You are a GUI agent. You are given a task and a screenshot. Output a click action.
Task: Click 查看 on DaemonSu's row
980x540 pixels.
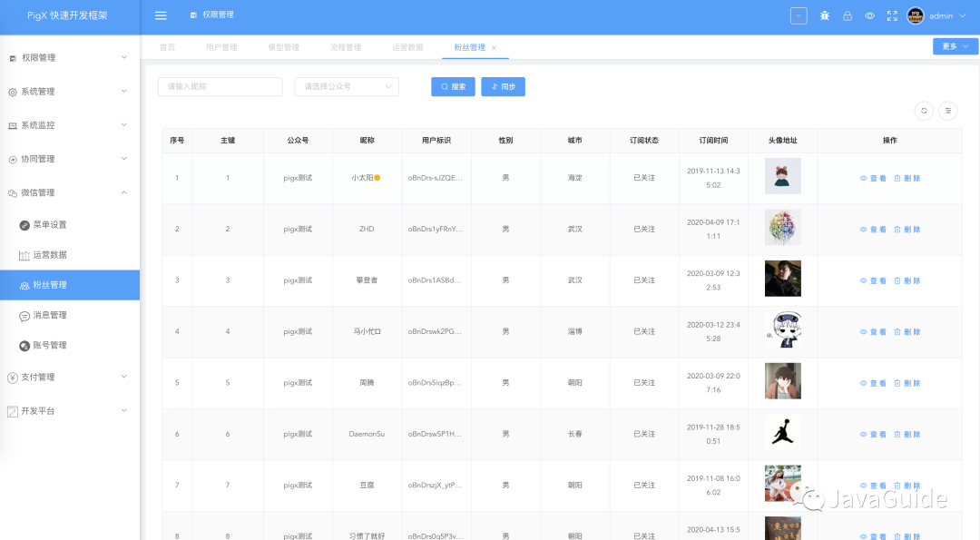872,434
